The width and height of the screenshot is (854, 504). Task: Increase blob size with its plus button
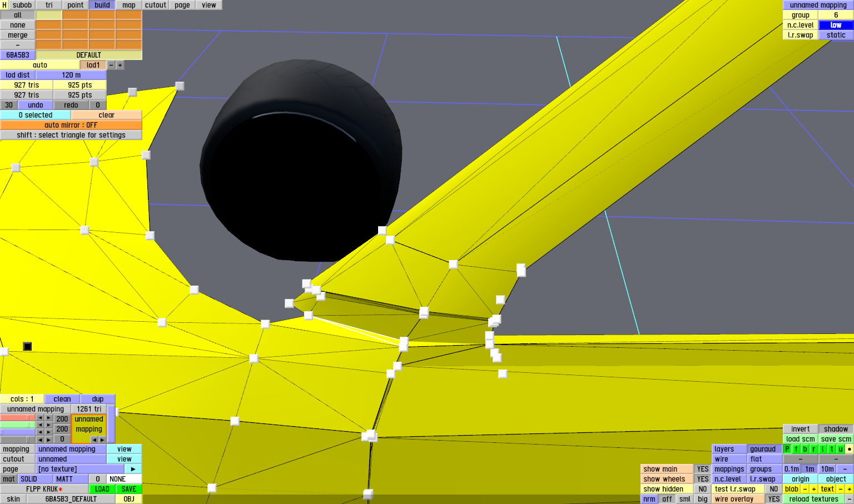pos(814,489)
